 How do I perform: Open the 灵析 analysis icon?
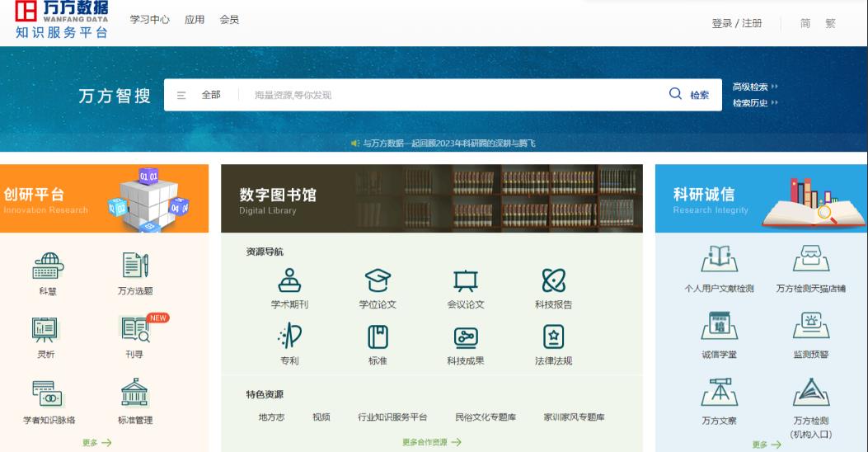coord(45,329)
